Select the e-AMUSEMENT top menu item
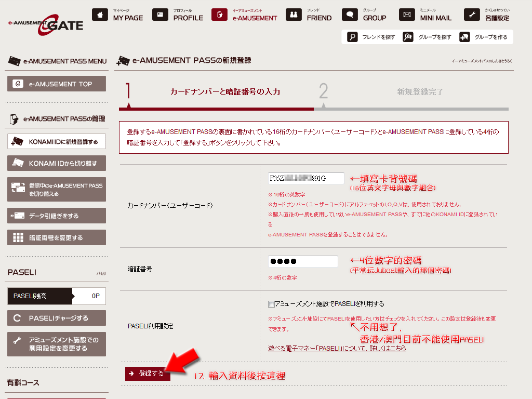Viewport: 532px width, 399px height. pos(245,15)
